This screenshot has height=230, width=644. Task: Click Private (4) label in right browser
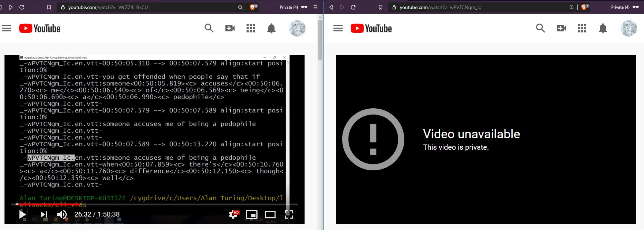(x=620, y=7)
